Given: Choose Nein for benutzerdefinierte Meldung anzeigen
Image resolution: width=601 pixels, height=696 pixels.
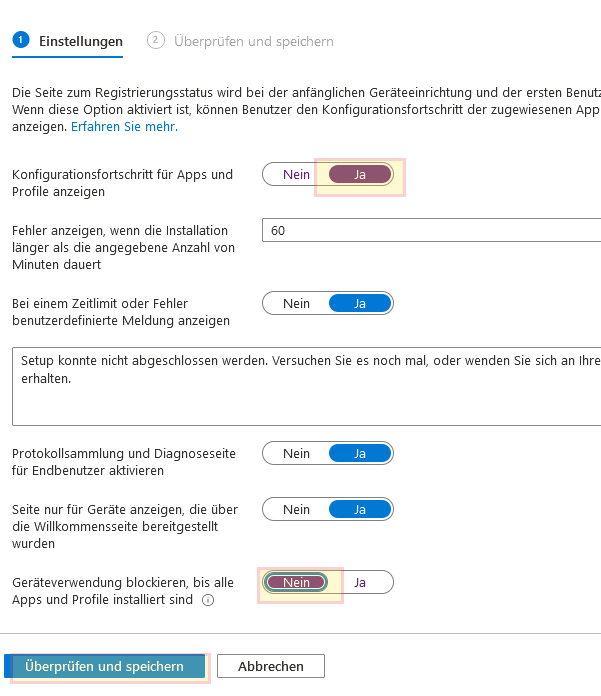Looking at the screenshot, I should pyautogui.click(x=296, y=303).
